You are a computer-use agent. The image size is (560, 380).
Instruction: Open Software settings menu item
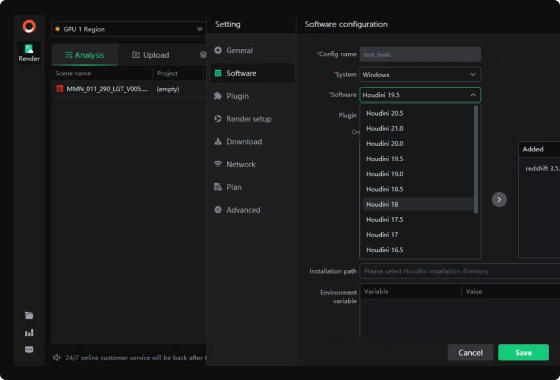(x=252, y=73)
